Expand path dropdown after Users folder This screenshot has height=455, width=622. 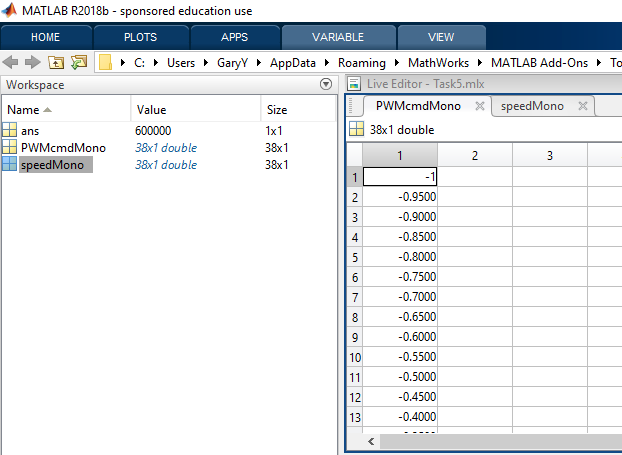point(205,62)
